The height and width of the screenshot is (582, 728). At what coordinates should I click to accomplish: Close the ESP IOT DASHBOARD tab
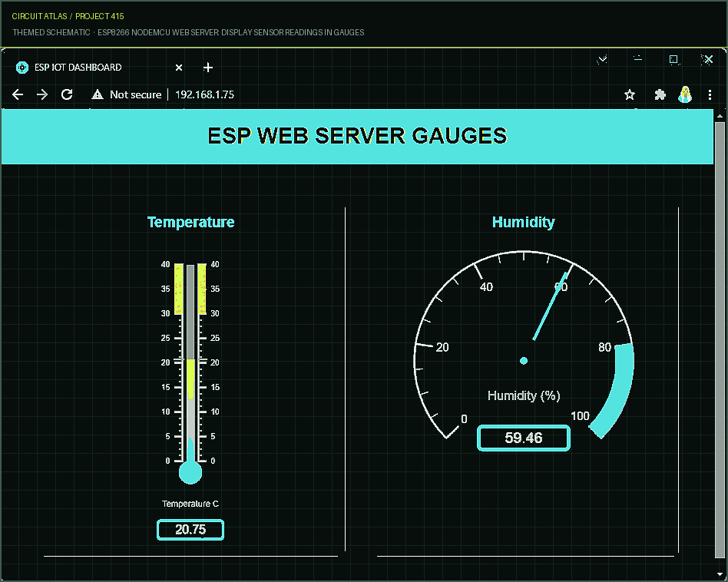point(179,68)
